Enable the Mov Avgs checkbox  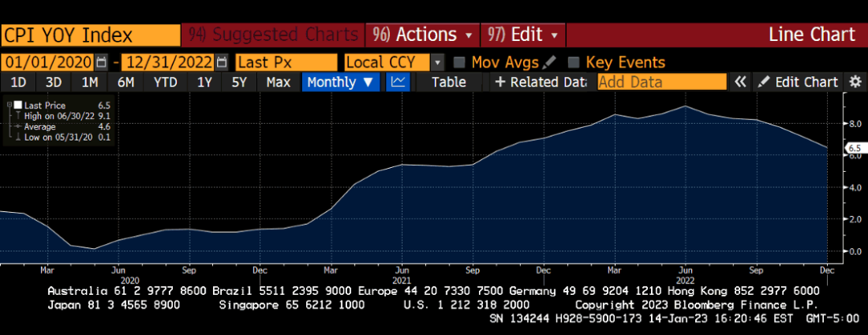point(460,62)
